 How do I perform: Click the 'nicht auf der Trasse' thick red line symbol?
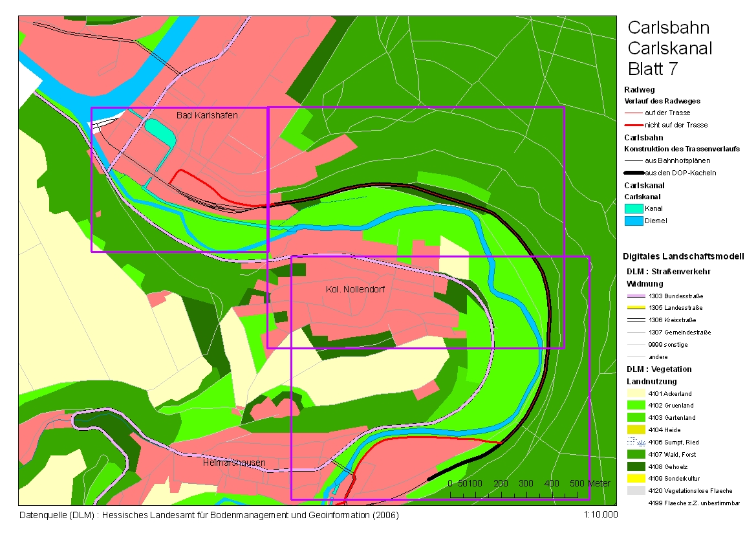(x=634, y=125)
